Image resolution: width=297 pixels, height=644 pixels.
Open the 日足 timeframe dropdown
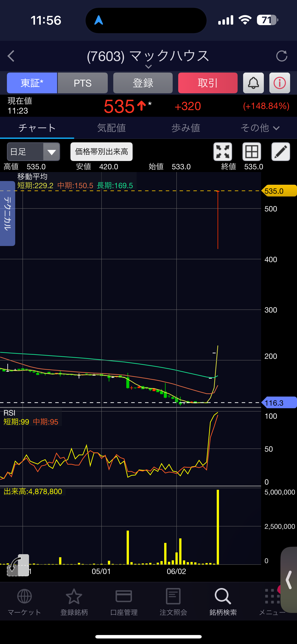coord(34,152)
